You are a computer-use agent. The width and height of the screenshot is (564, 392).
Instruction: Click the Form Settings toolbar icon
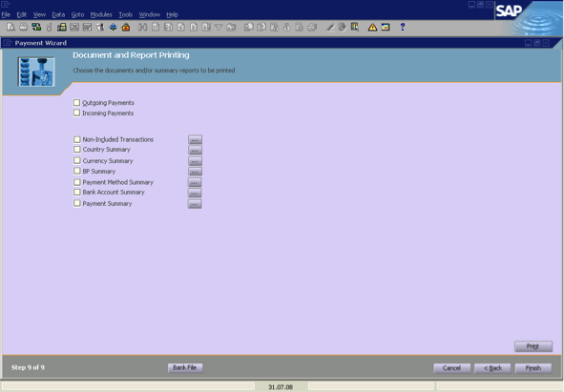(342, 27)
